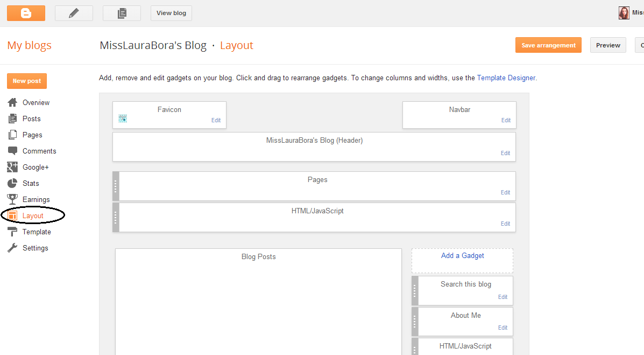The image size is (644, 355).
Task: Open the My blogs link
Action: [x=29, y=45]
